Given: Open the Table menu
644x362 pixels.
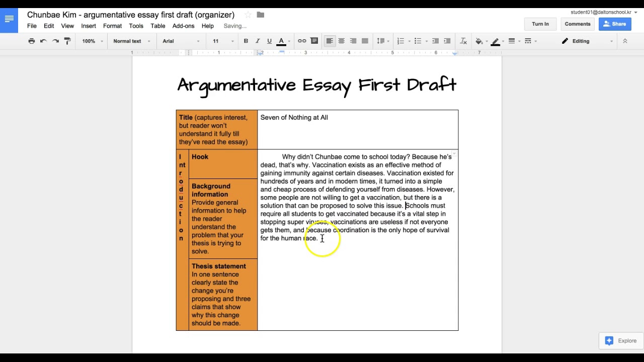Looking at the screenshot, I should pyautogui.click(x=158, y=26).
